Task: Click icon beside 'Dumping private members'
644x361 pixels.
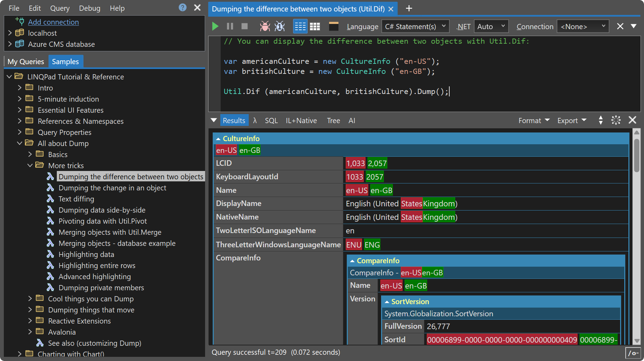Action: (x=51, y=287)
